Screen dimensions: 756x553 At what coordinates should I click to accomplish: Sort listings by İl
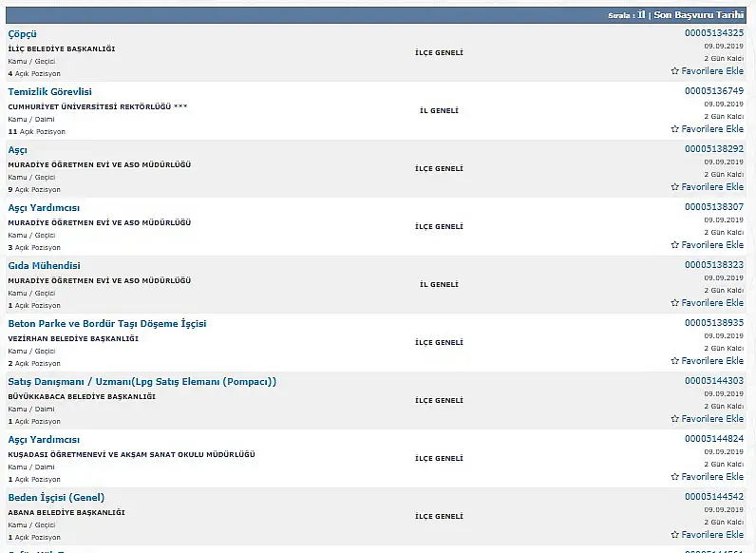641,15
